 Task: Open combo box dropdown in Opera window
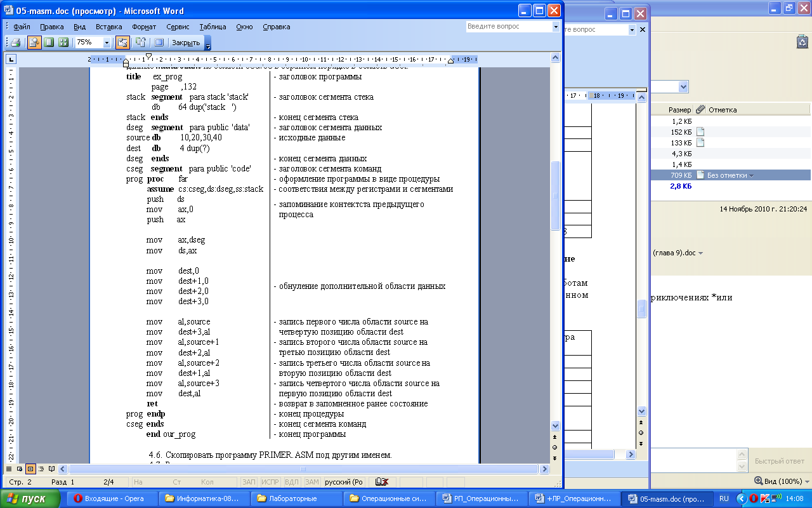[x=683, y=86]
